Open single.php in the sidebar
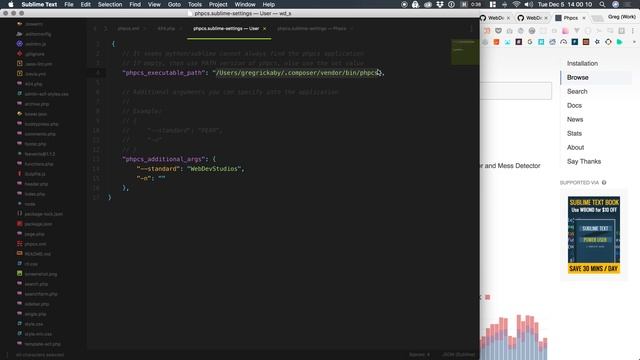 (35, 314)
